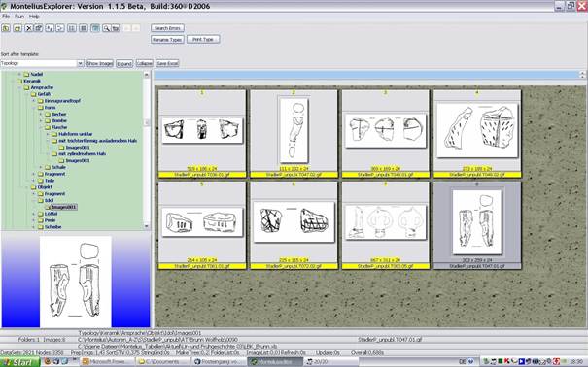Image resolution: width=588 pixels, height=367 pixels.
Task: Select 'mit trichterförmig ausladendem Hals' tree item
Action: 97,141
